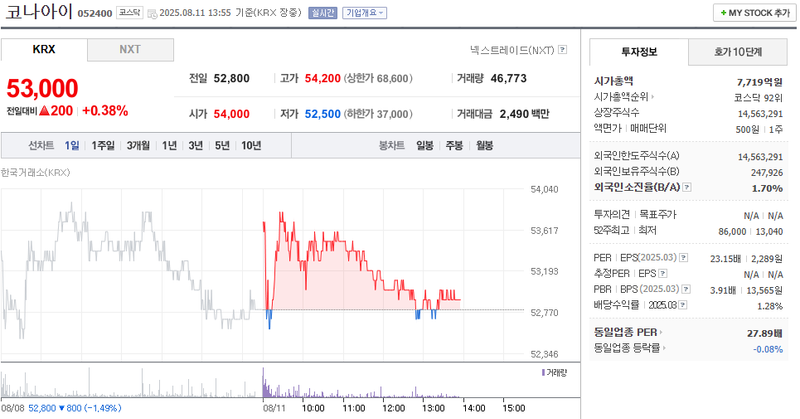The image size is (800, 419).
Task: Click the 동일업종 PER value 27.89배
Action: tap(765, 333)
